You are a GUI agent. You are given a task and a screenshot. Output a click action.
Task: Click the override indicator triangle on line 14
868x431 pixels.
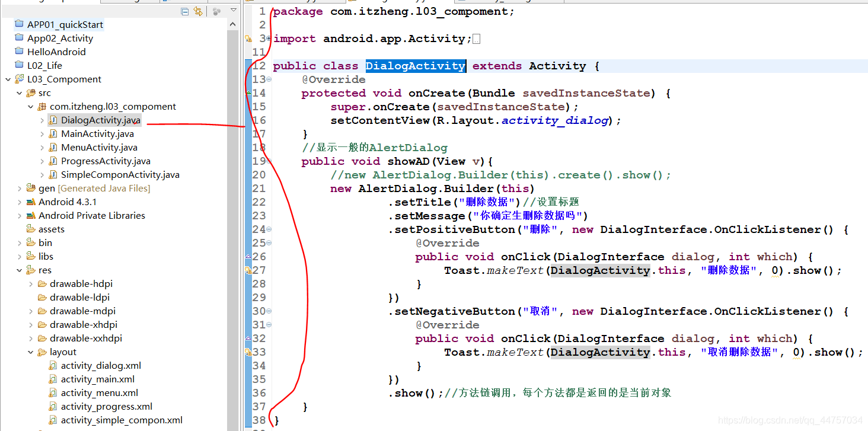(249, 93)
